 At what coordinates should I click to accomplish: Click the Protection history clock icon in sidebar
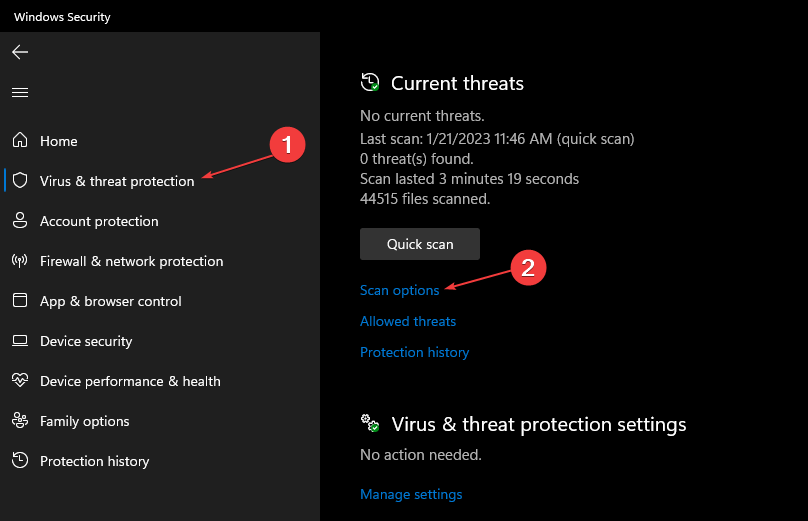coord(20,461)
